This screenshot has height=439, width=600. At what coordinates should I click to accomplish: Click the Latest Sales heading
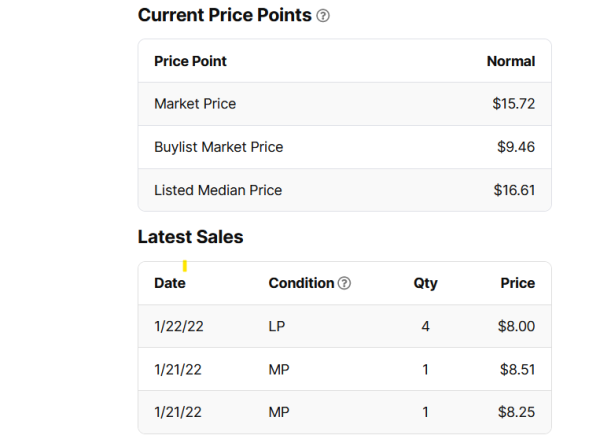pyautogui.click(x=190, y=237)
